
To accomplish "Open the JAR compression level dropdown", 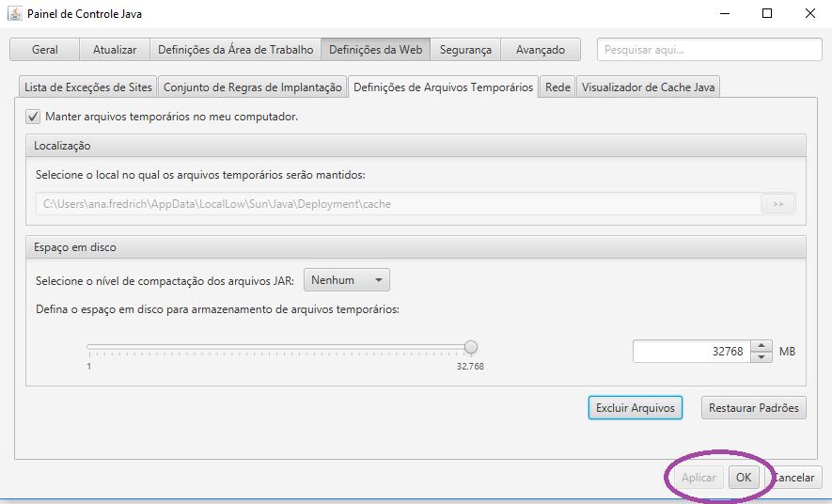I will click(x=347, y=280).
